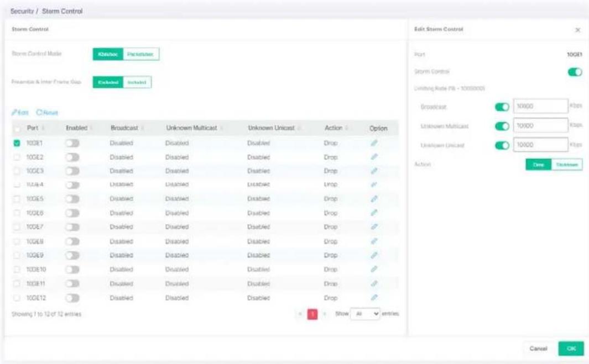
Task: Click the edit pencil for port 10GE9
Action: click(x=374, y=255)
